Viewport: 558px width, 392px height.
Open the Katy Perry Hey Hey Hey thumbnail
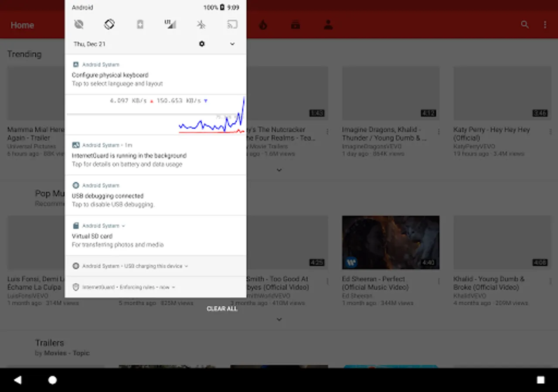tap(502, 93)
